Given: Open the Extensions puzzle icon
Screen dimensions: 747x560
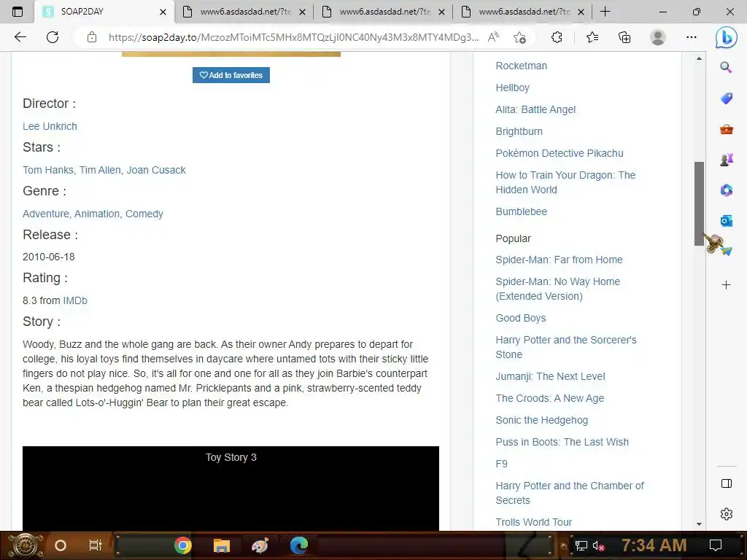Looking at the screenshot, I should [x=557, y=37].
